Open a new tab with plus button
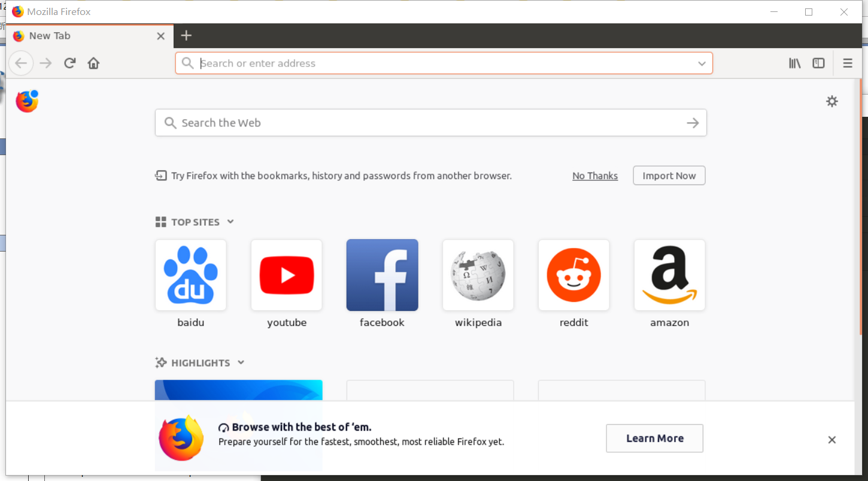Viewport: 868px width, 481px height. 186,35
